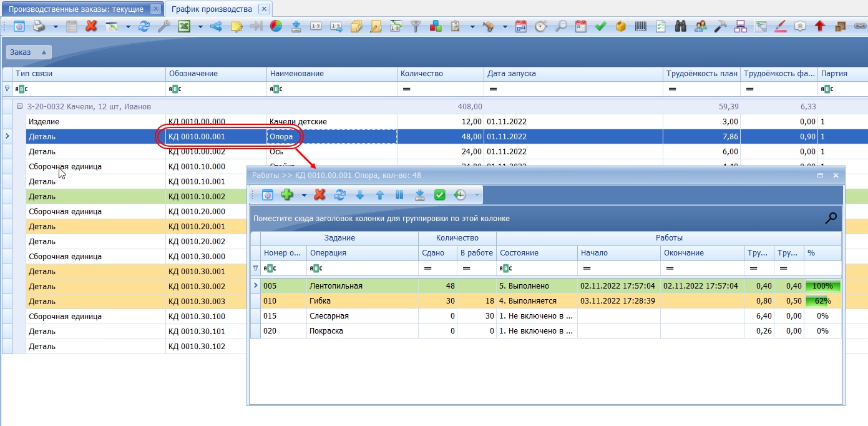Viewport: 868px width, 426px height.
Task: Click the clock history icon in Работы toolbar
Action: pyautogui.click(x=460, y=195)
